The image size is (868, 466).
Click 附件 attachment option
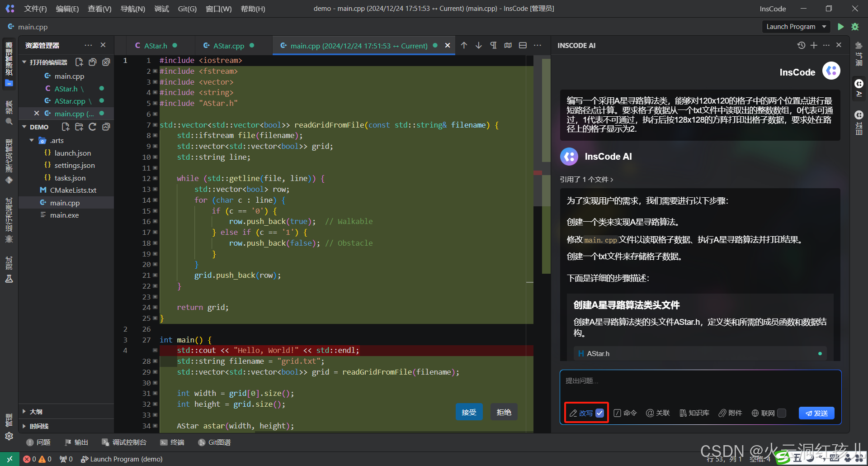730,413
